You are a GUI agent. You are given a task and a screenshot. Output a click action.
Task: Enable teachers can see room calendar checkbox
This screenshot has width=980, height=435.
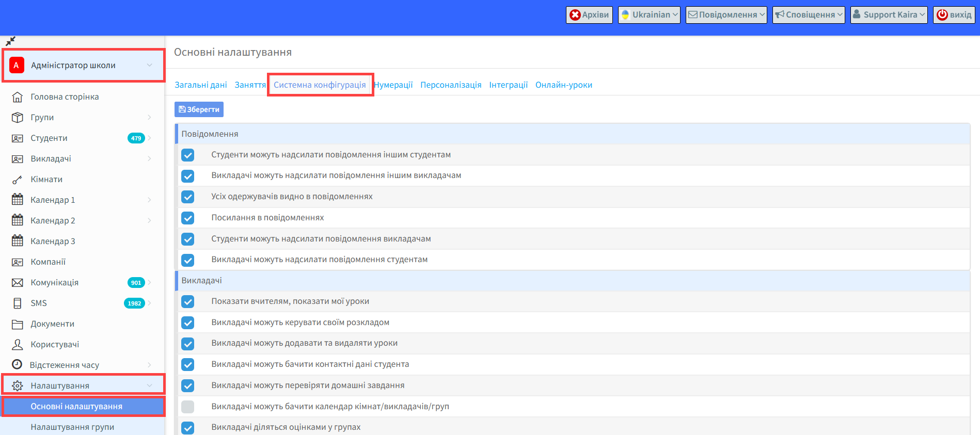pos(188,407)
